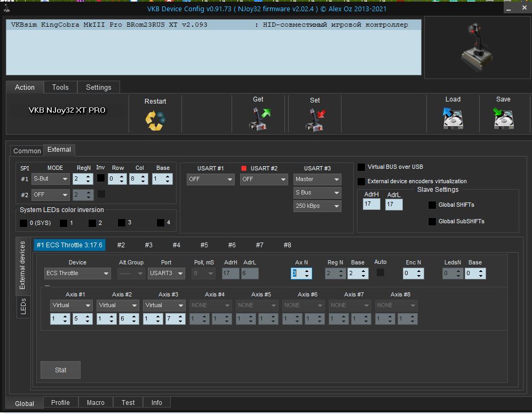Click the red USART #2 indicator
This screenshot has width=532, height=414.
[x=244, y=168]
